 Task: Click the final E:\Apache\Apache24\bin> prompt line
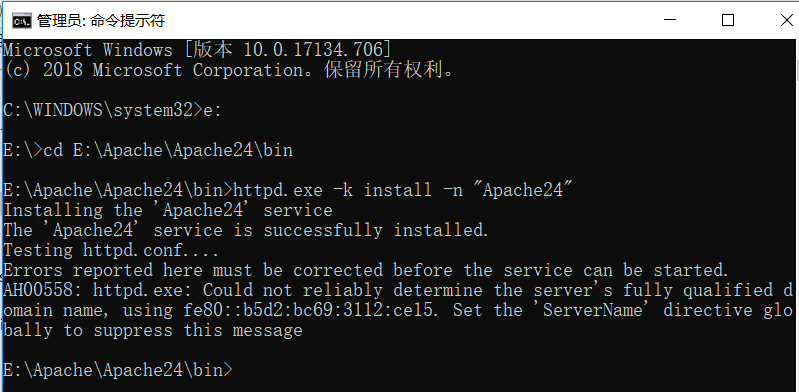pos(118,370)
